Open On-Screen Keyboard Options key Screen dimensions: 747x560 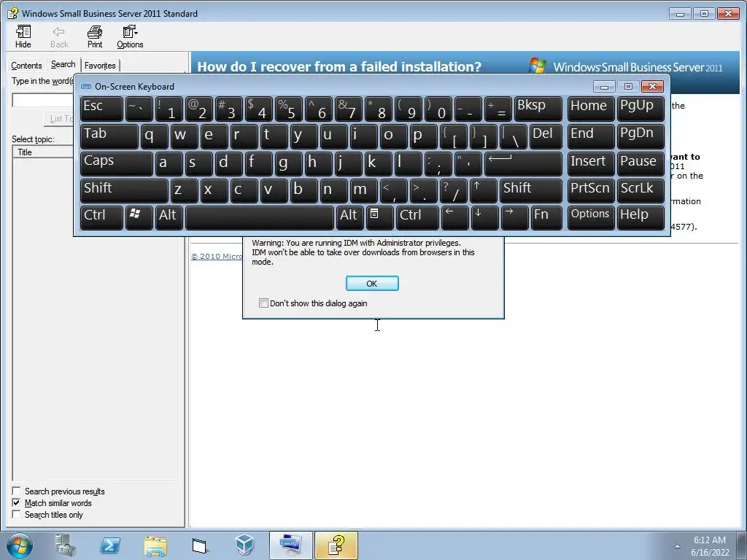click(591, 217)
